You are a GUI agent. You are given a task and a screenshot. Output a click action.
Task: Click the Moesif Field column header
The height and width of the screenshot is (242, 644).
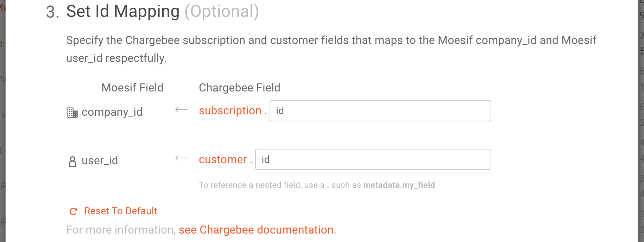pyautogui.click(x=132, y=88)
